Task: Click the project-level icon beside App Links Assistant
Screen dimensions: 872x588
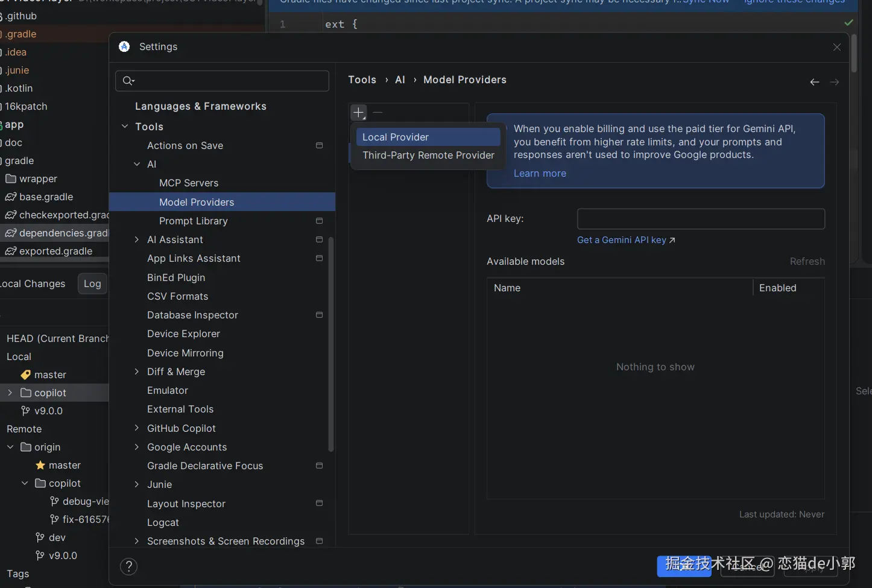Action: [x=319, y=258]
